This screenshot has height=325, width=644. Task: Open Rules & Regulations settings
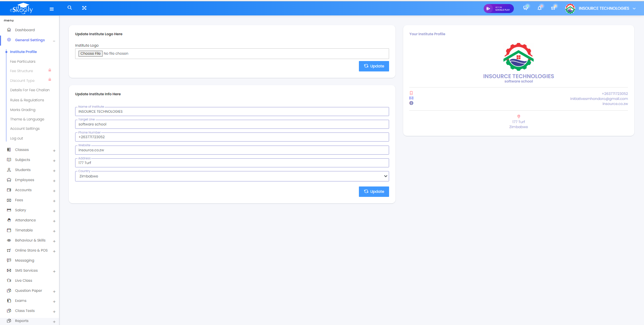[27, 100]
